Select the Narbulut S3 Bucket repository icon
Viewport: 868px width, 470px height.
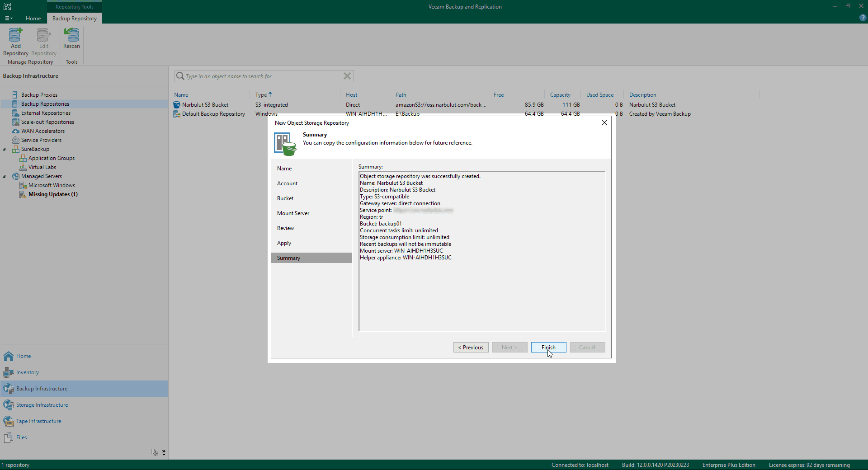coord(177,105)
